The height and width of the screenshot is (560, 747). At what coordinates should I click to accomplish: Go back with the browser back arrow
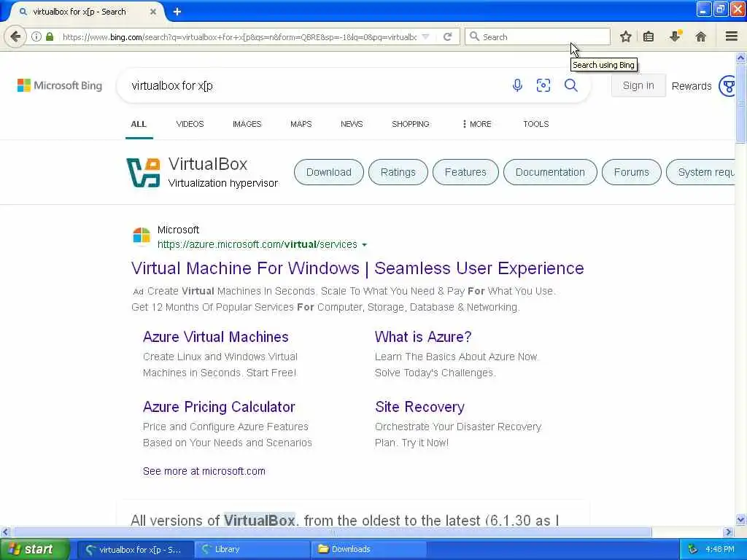tap(15, 36)
